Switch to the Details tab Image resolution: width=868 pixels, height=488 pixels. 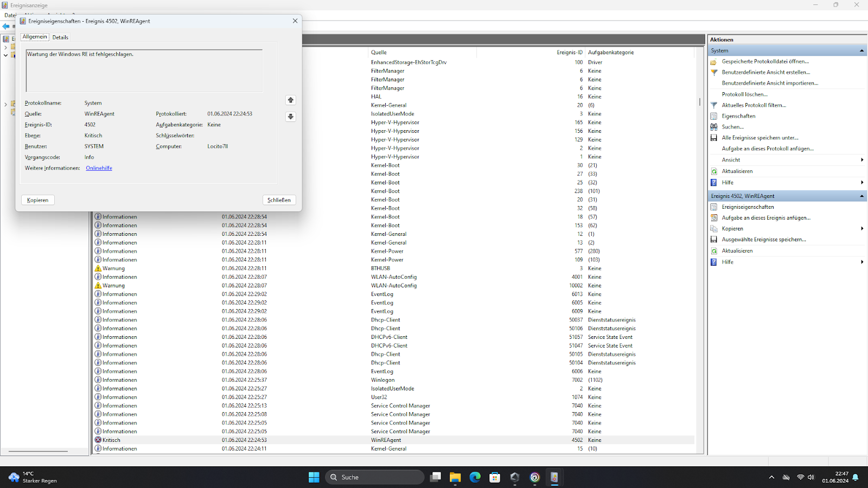[x=60, y=37]
